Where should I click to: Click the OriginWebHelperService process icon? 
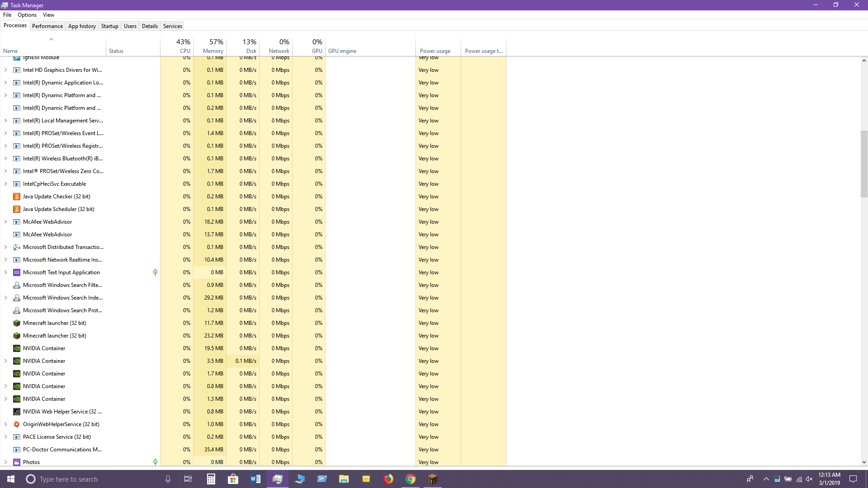(x=17, y=424)
